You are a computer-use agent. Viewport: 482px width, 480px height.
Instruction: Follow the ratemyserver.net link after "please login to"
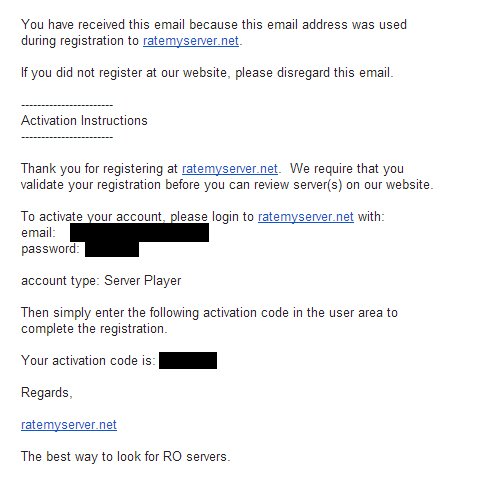pyautogui.click(x=306, y=217)
